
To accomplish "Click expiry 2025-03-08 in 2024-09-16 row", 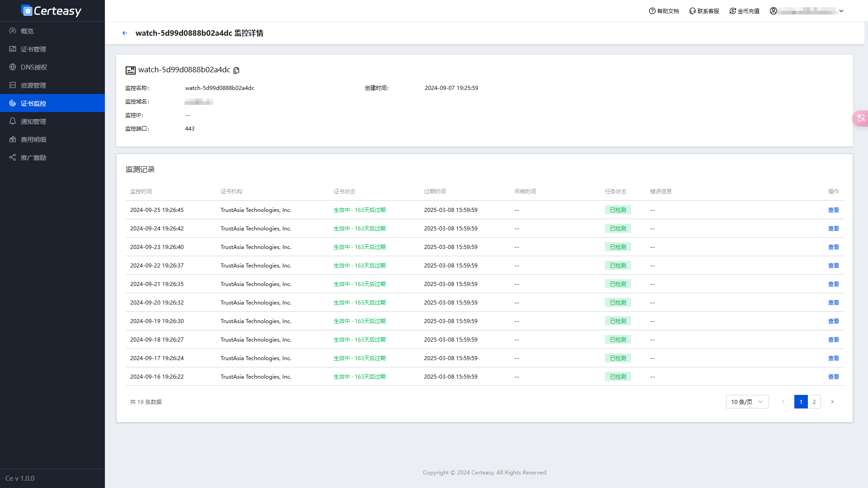I will (x=451, y=377).
